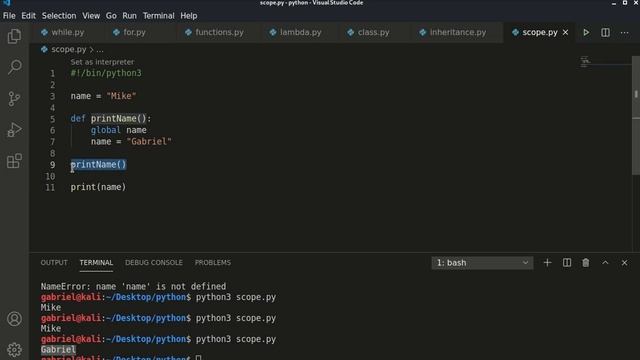Open the Manage gear icon
Screen dimensions: 640x360
tap(14, 349)
